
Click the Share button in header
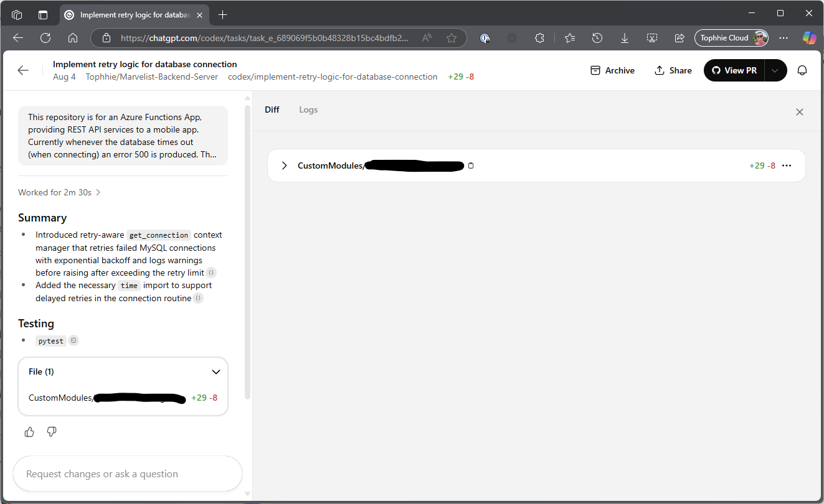pos(673,70)
